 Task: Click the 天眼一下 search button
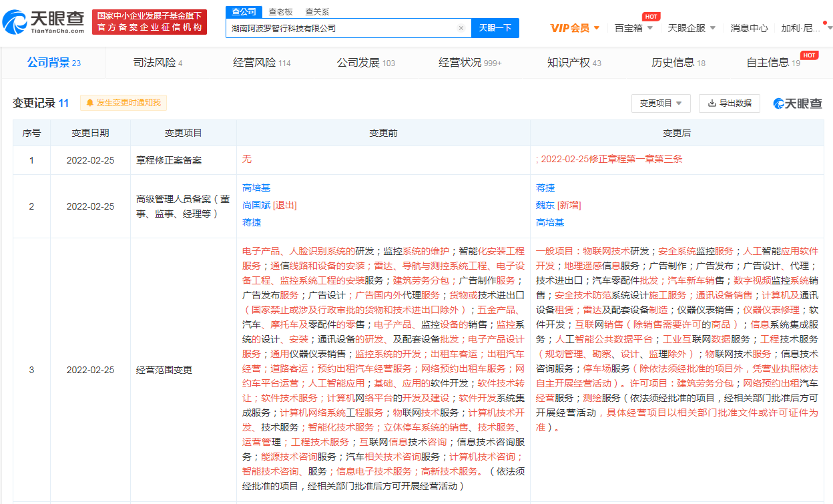click(x=495, y=28)
